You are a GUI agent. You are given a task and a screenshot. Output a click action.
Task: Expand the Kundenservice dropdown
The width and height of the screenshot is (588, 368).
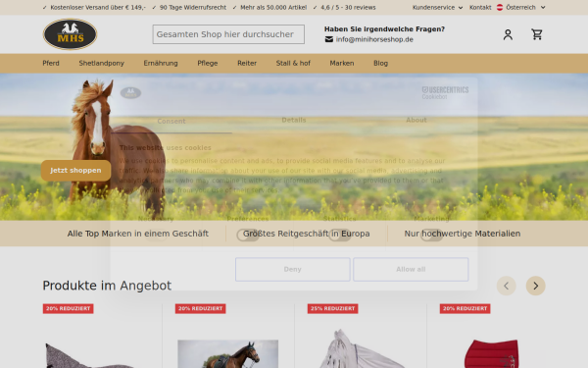point(437,7)
